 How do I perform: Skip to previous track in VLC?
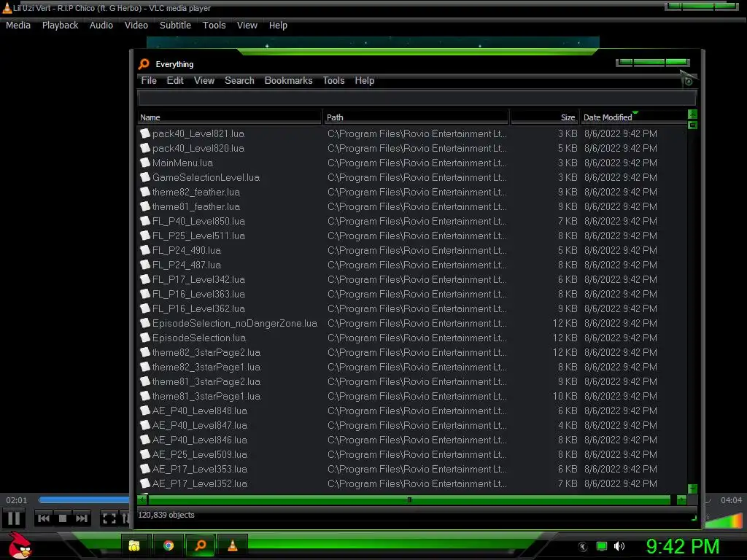pos(43,518)
